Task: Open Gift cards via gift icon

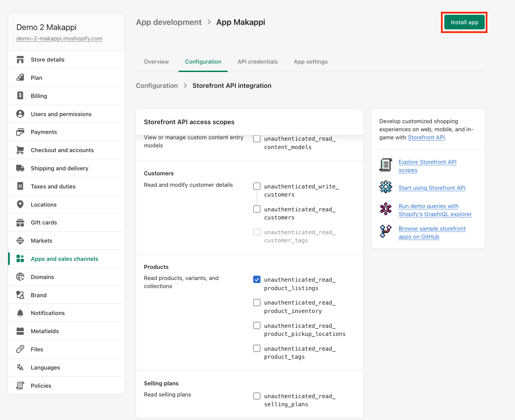Action: coord(20,222)
